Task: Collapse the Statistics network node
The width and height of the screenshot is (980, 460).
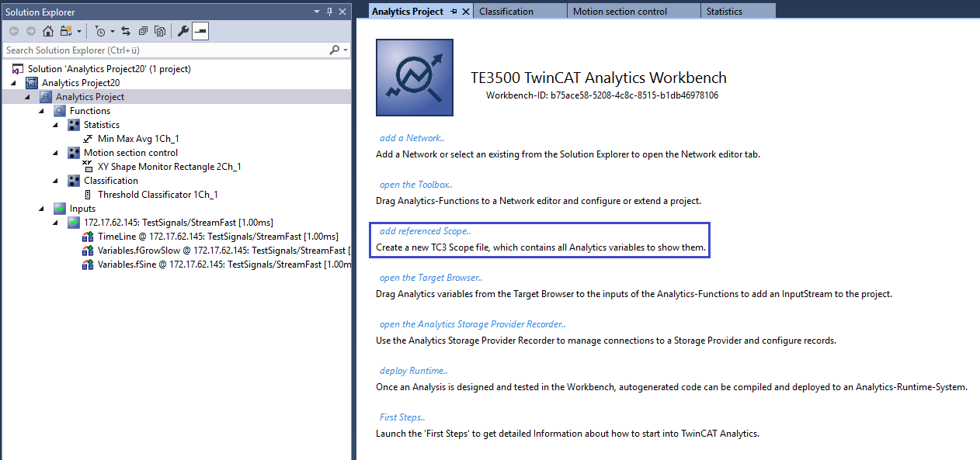Action: point(57,125)
